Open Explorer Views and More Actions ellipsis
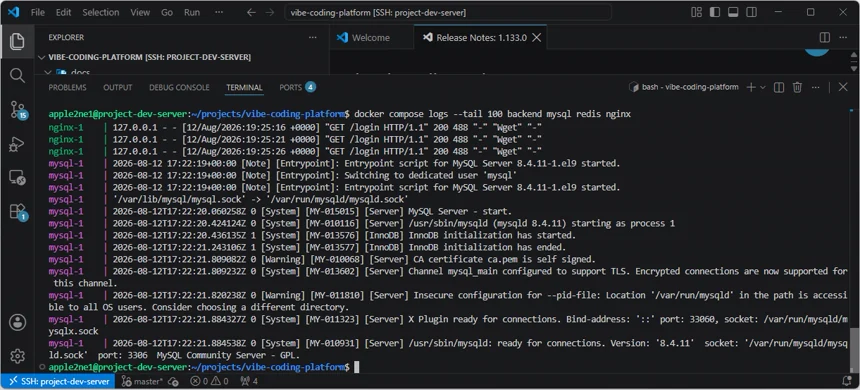The width and height of the screenshot is (860, 390). click(313, 37)
